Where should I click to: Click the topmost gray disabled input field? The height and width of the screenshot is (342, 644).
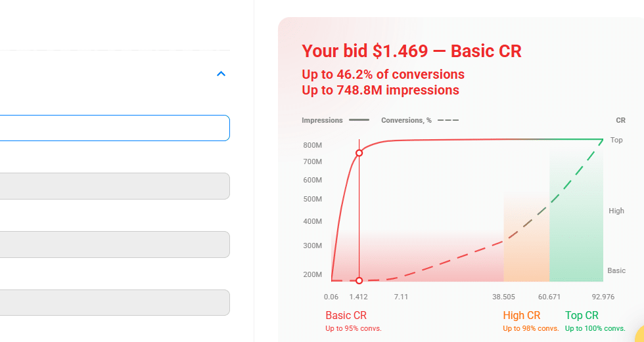point(115,186)
